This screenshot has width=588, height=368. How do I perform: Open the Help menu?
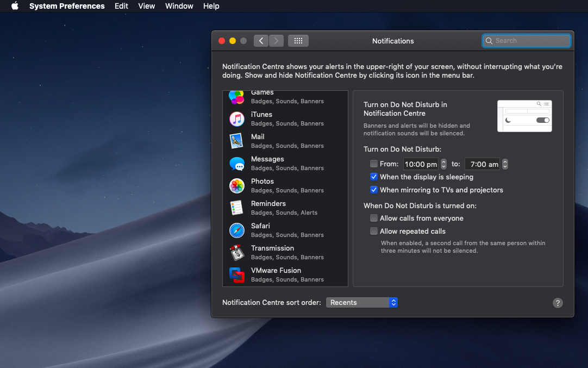211,6
